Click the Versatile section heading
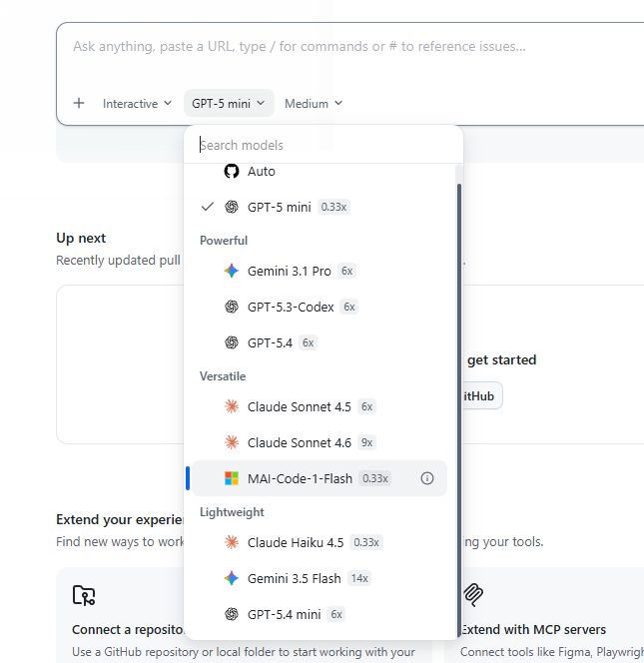644x663 pixels. [223, 375]
